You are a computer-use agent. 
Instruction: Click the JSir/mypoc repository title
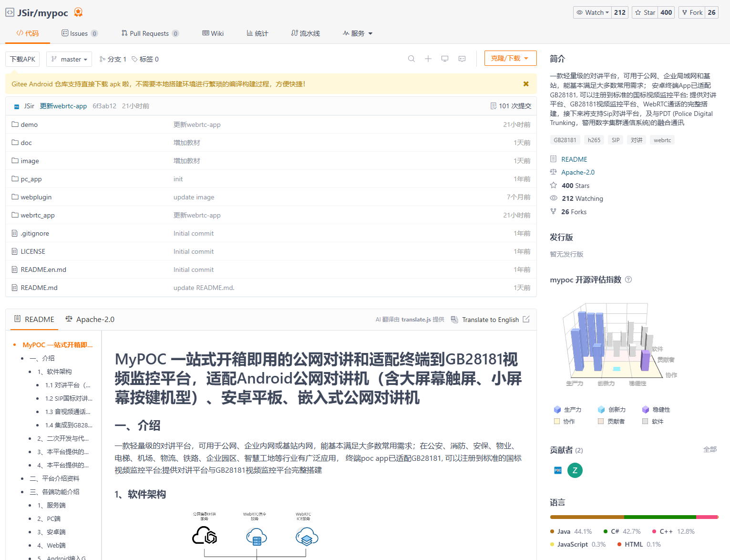pyautogui.click(x=42, y=13)
